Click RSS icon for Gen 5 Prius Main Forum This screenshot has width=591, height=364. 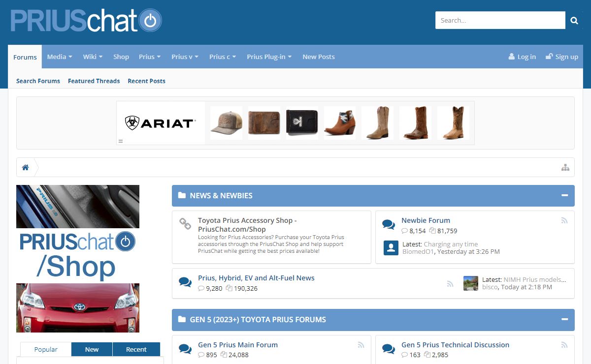tap(361, 345)
